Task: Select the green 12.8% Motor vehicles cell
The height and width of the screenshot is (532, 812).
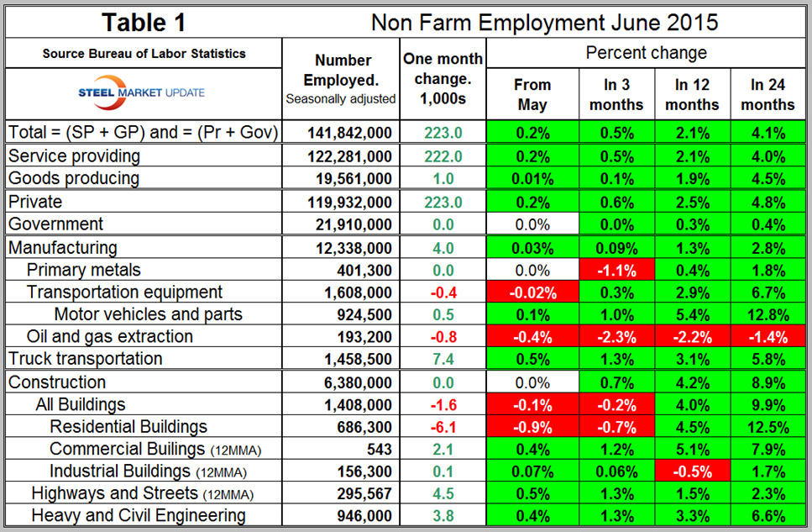Action: pyautogui.click(x=767, y=314)
